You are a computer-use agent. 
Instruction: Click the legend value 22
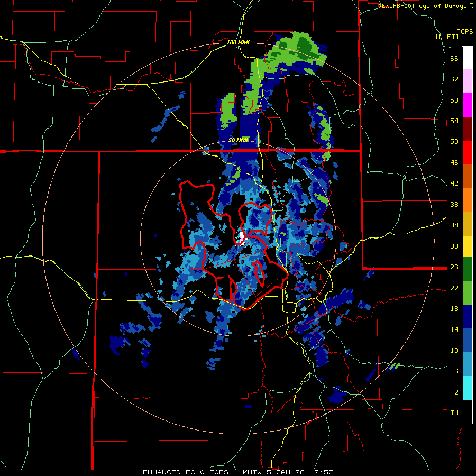[454, 288]
